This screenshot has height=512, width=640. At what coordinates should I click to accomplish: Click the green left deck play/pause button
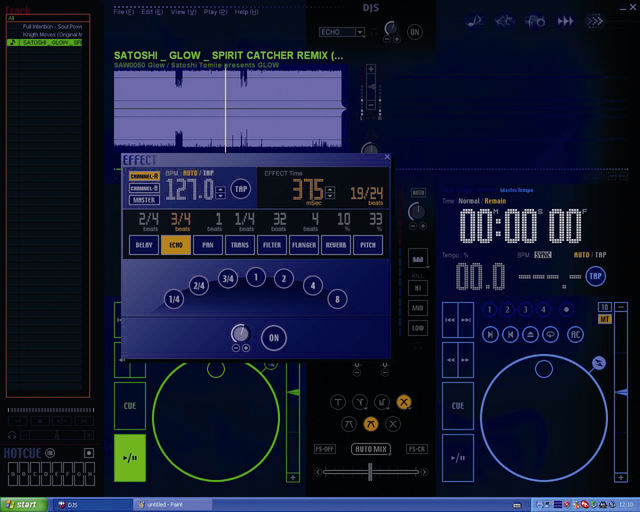[x=130, y=458]
